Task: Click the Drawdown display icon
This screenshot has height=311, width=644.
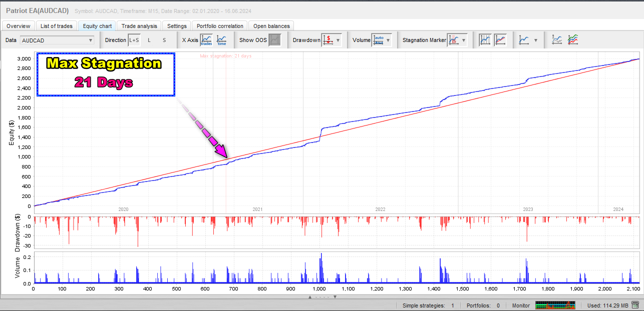Action: point(328,40)
